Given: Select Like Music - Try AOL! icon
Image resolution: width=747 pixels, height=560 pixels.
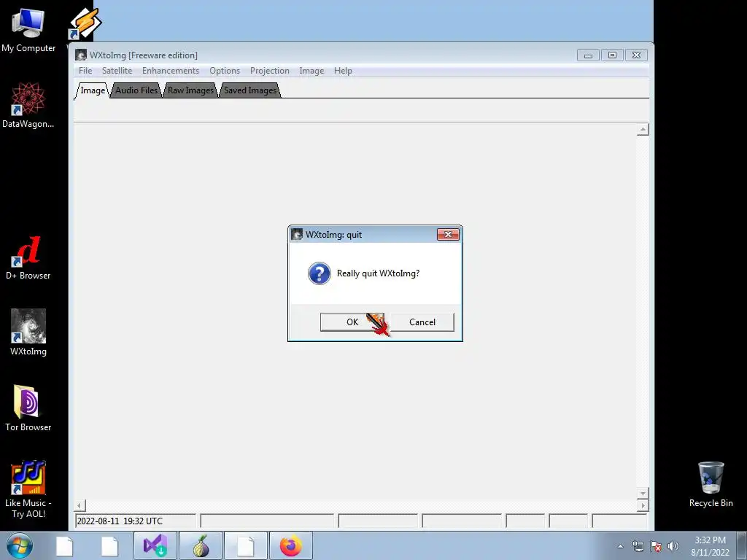Looking at the screenshot, I should (28, 489).
